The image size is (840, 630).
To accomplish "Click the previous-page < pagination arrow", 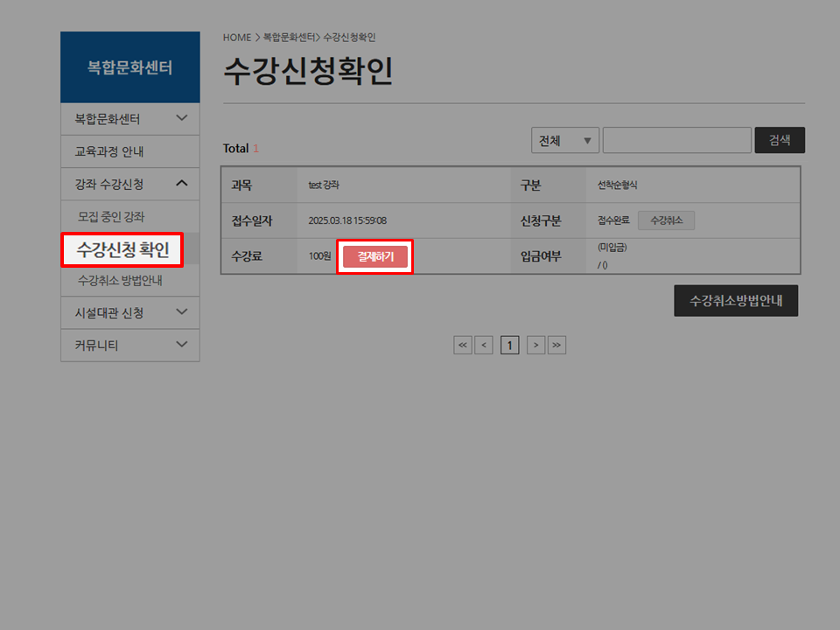I will [485, 345].
